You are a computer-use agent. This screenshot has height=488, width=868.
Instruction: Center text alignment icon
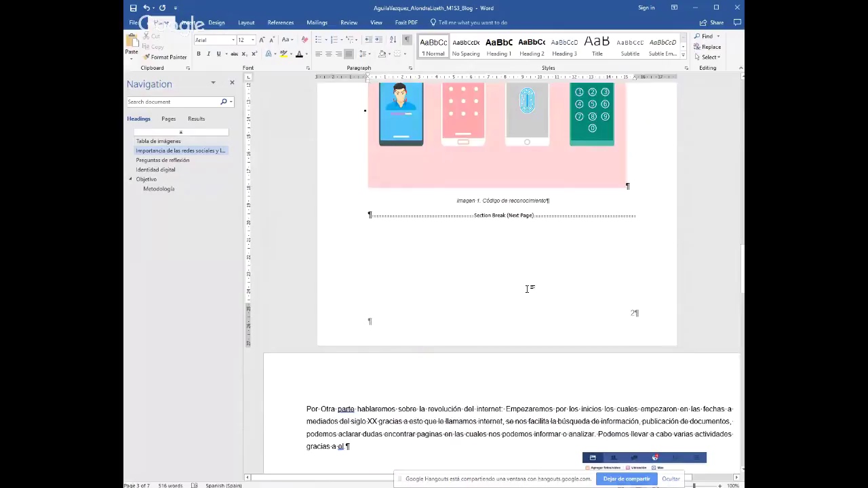[x=328, y=54]
